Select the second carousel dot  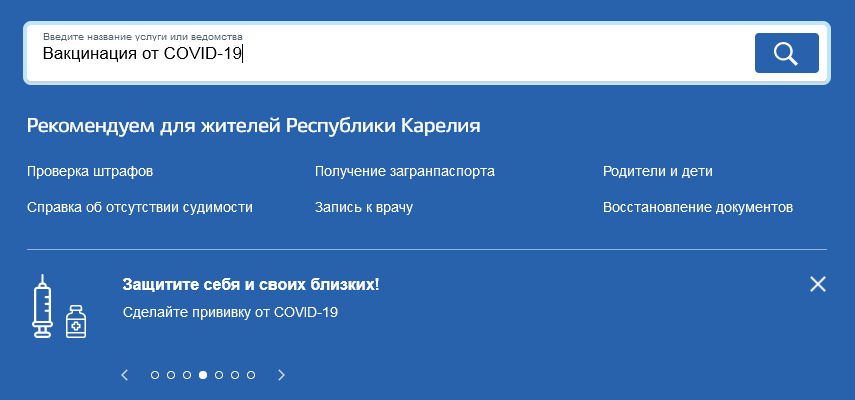point(171,375)
